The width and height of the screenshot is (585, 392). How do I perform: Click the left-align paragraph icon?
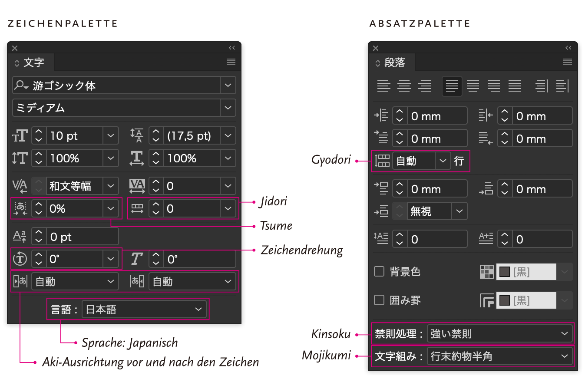383,86
